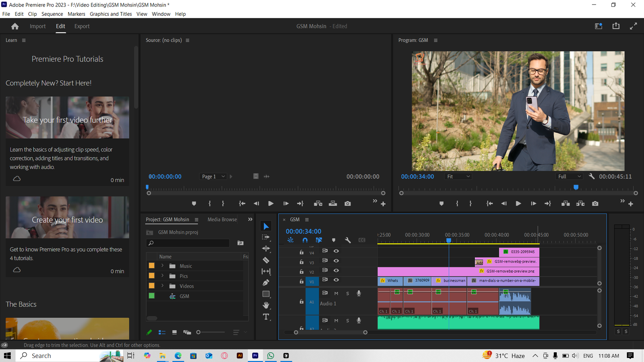644x362 pixels.
Task: Click the Home icon
Action: point(15,26)
